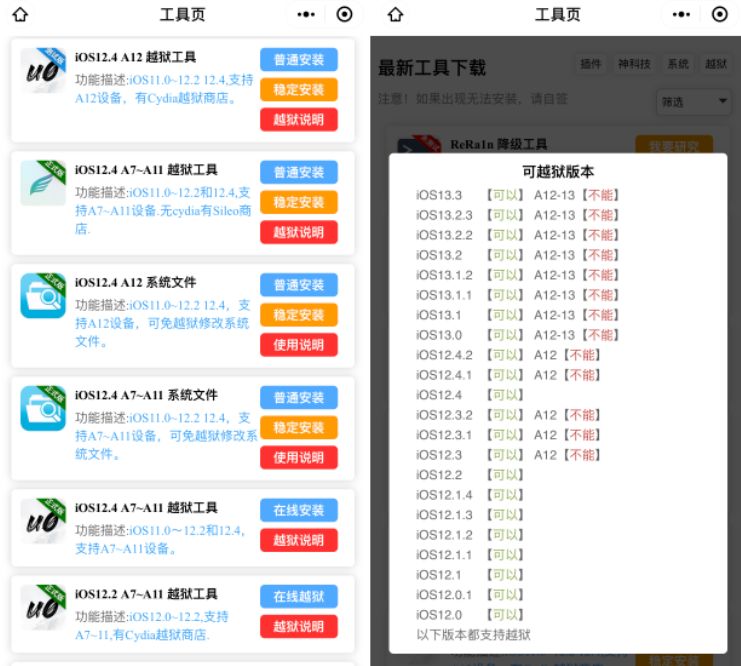Click the title iOS12.4 A12 系统文件
Image resolution: width=741 pixels, height=666 pixels.
(x=135, y=282)
